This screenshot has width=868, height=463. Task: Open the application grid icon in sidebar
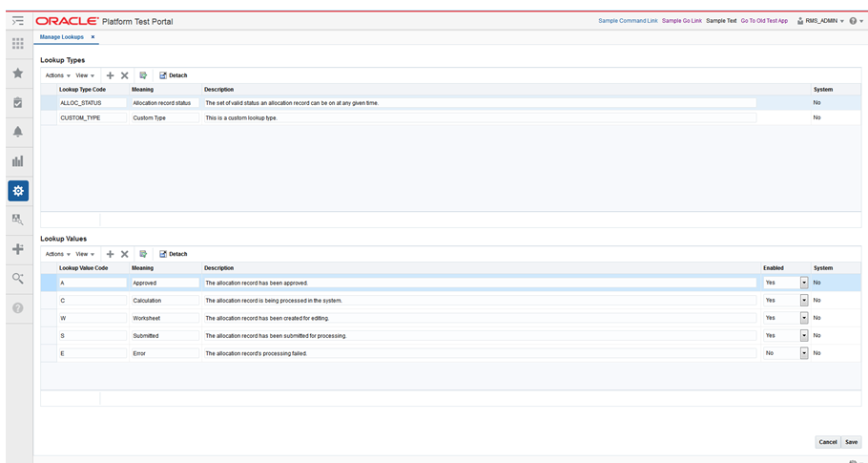[18, 43]
